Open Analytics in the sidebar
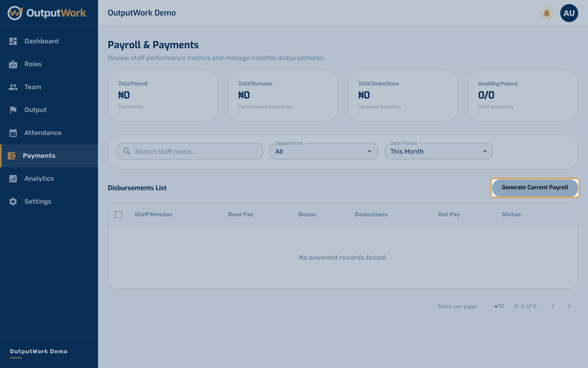588x368 pixels. click(49, 179)
